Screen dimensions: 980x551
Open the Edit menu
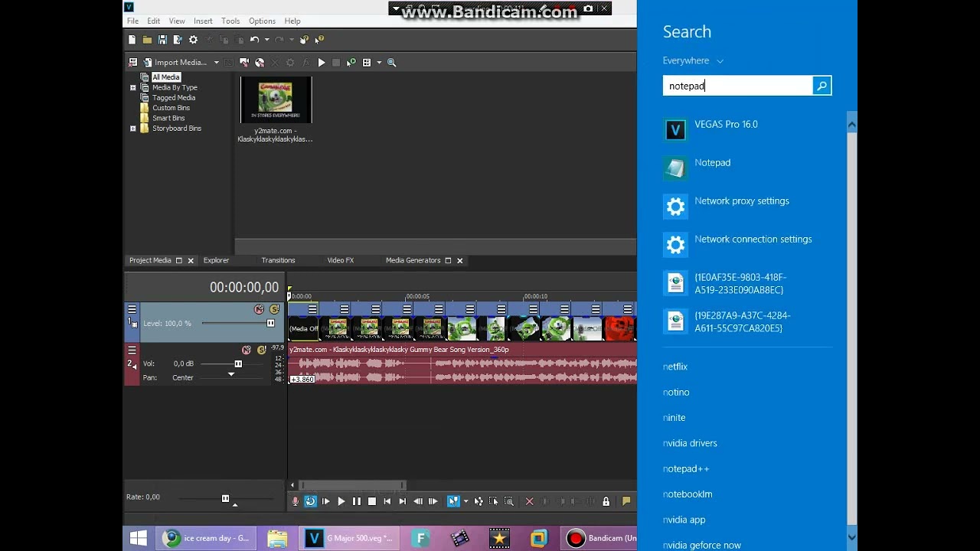pyautogui.click(x=154, y=21)
